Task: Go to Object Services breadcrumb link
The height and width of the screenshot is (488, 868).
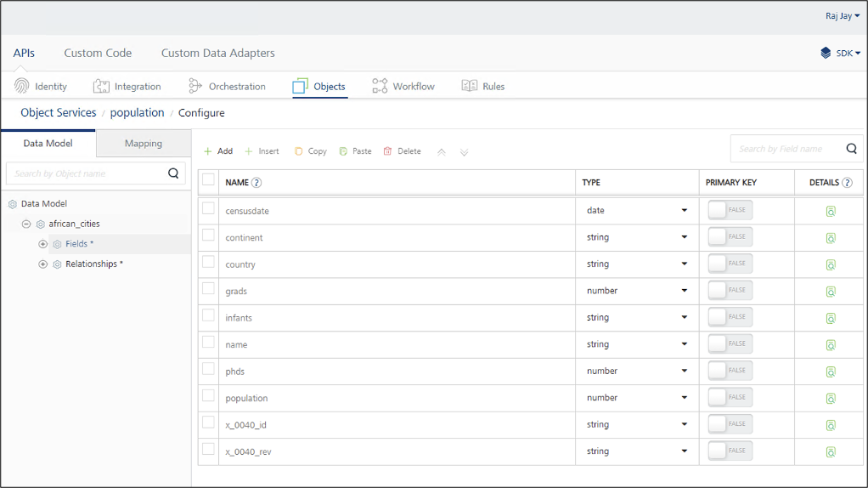Action: [59, 112]
